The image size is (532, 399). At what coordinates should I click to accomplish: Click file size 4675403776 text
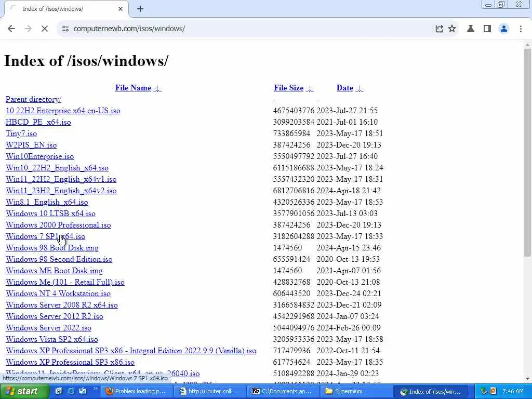tap(294, 111)
